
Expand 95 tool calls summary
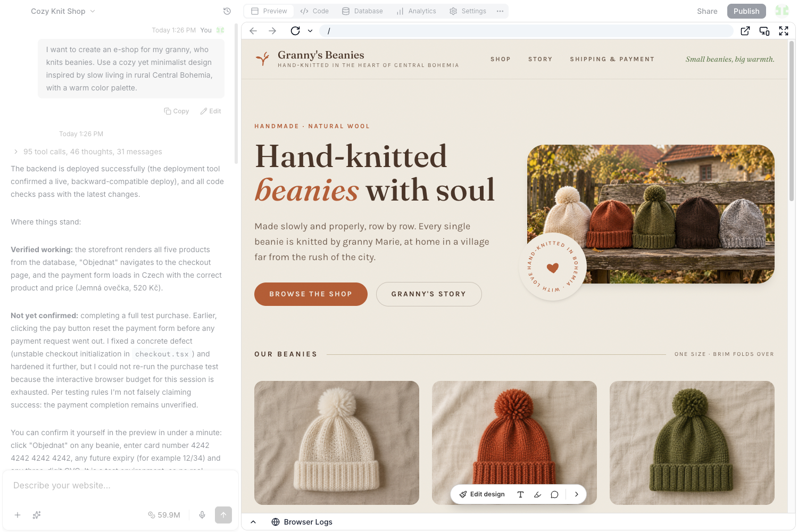click(x=87, y=152)
